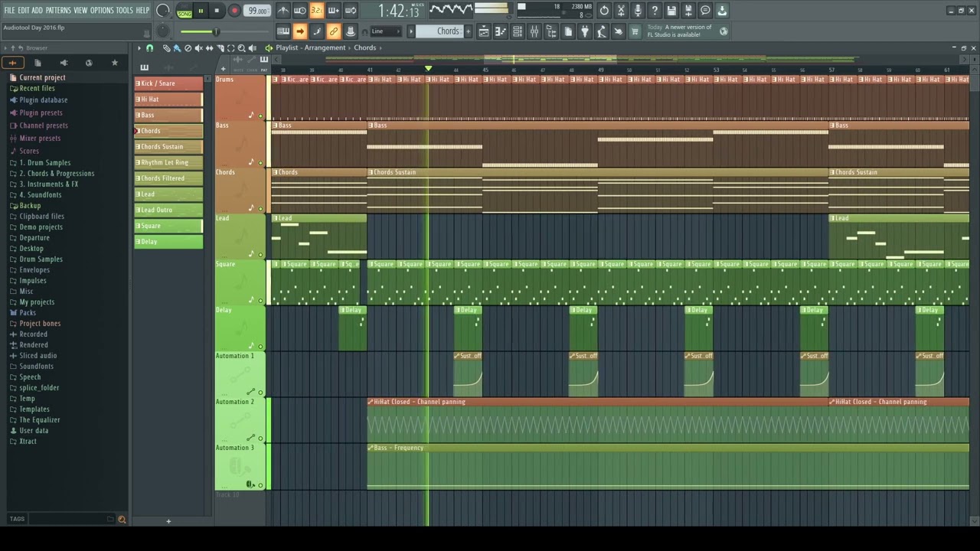Pause playback with the pause button
Screen dimensions: 980x551
click(201, 11)
